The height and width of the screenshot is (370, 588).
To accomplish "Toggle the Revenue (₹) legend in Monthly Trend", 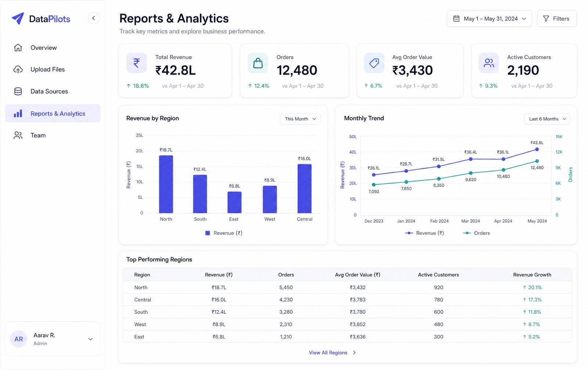I will 424,233.
